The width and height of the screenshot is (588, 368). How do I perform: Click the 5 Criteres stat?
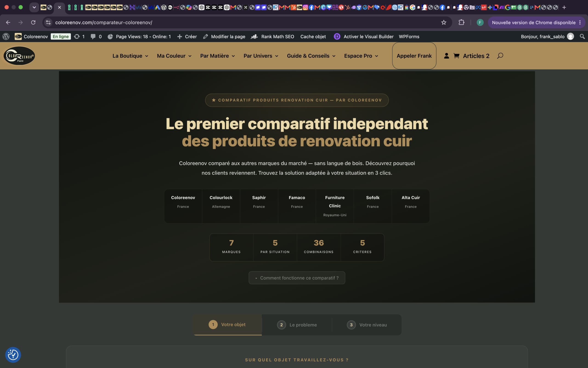[362, 247]
